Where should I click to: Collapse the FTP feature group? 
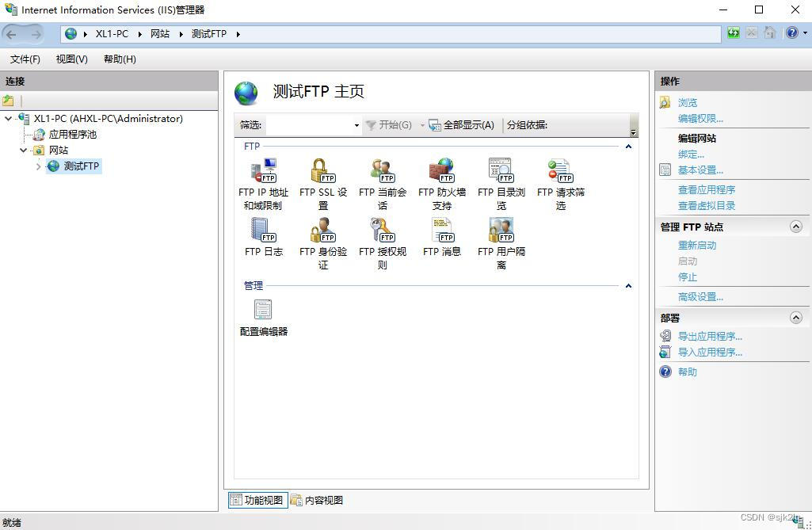(628, 147)
